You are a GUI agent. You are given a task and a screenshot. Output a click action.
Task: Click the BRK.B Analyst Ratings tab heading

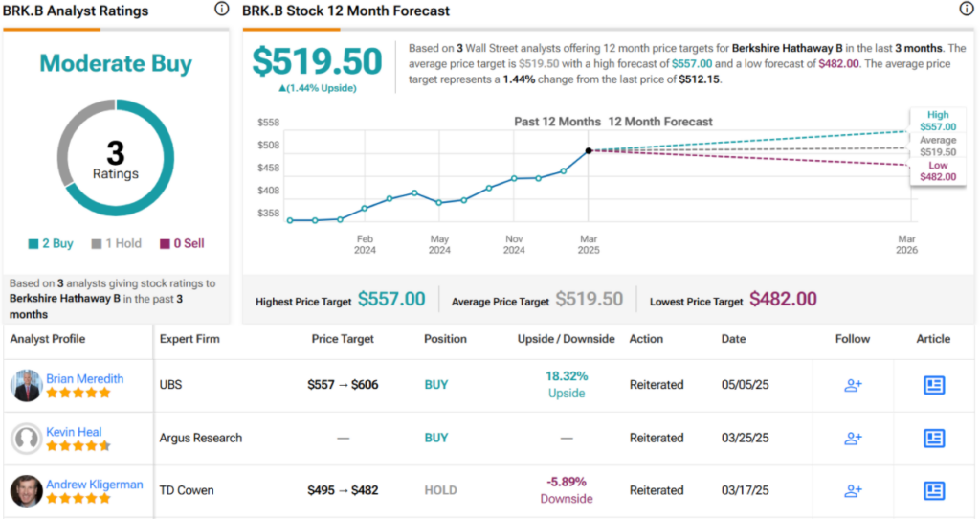point(76,11)
